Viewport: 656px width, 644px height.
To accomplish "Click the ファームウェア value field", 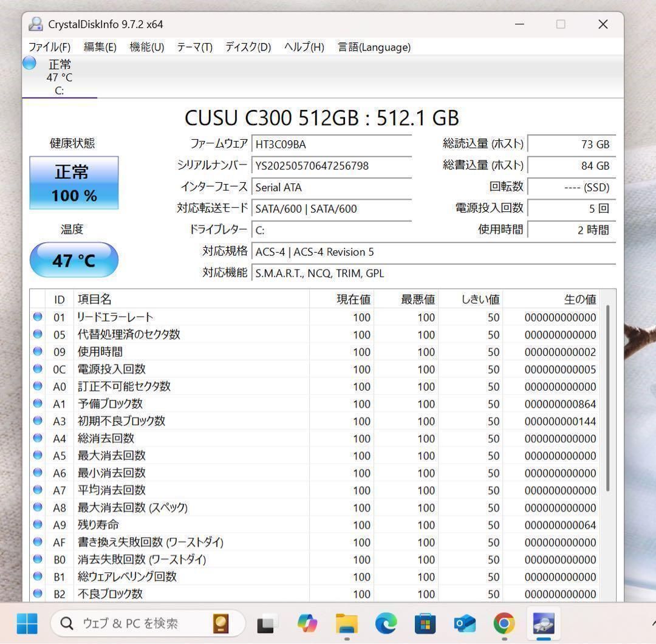I will pos(331,144).
